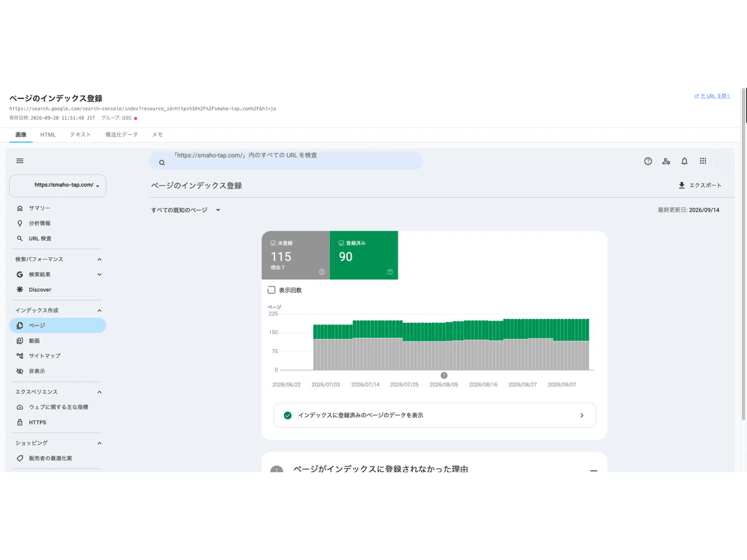Screen dimensions: 747x560
Task: Open the notifications bell
Action: coord(685,161)
